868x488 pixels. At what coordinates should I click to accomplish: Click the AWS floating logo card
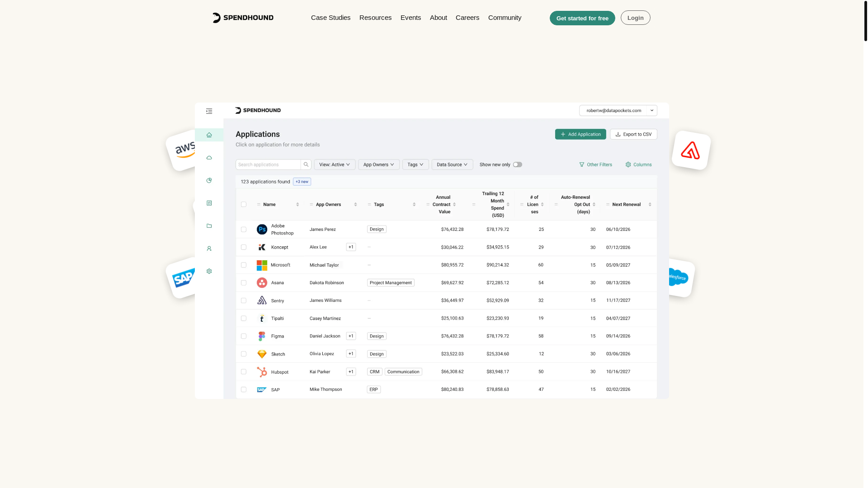[x=181, y=150]
